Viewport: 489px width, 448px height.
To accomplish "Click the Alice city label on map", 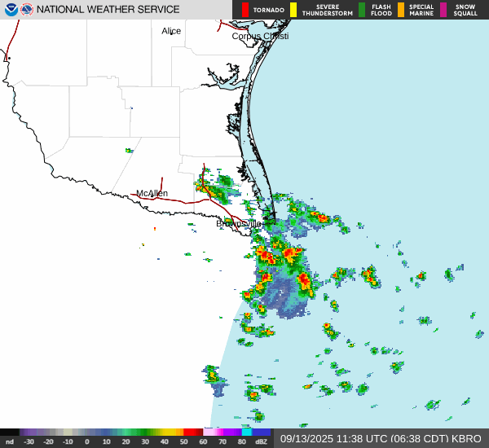I will (x=172, y=31).
